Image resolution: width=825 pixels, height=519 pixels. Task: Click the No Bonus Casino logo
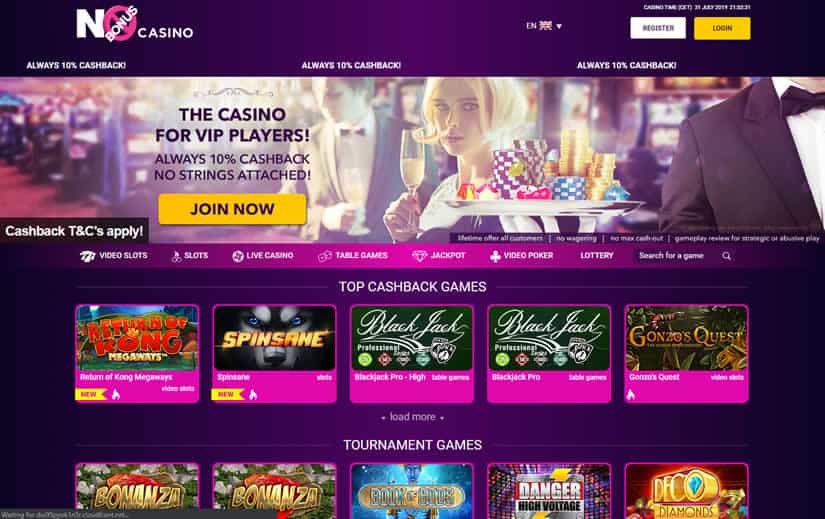[135, 24]
